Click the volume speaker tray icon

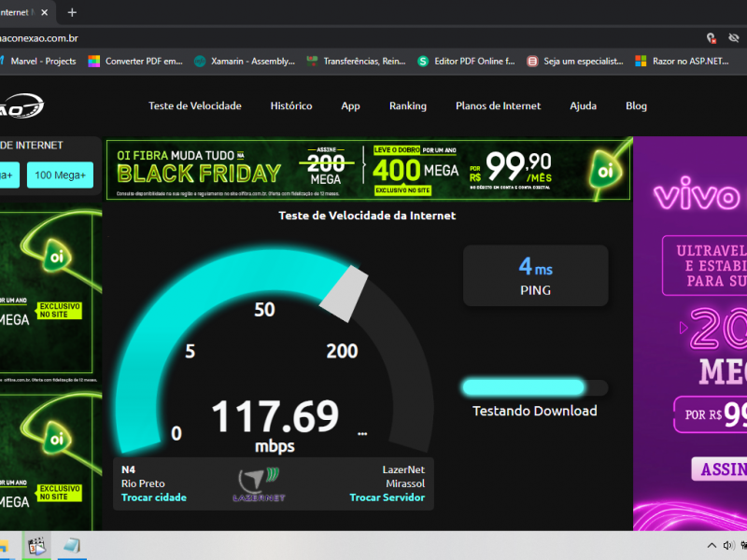728,546
